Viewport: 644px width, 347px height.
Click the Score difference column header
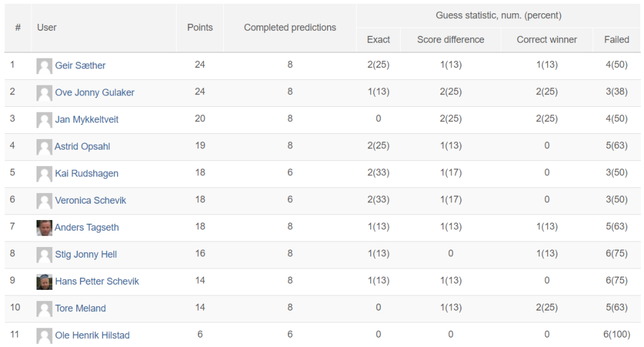coord(450,40)
